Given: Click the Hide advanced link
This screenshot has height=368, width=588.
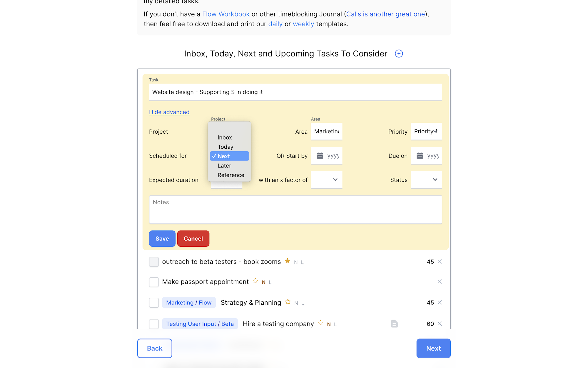Looking at the screenshot, I should click(169, 112).
